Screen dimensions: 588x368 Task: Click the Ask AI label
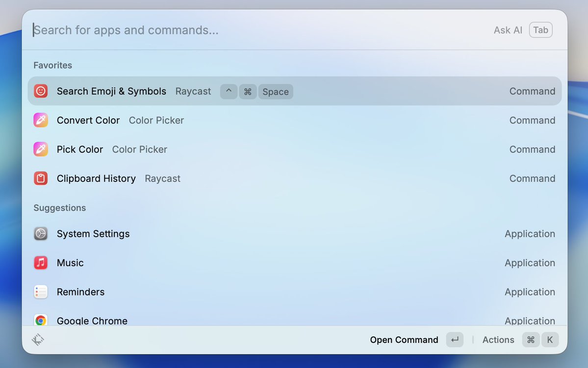tap(508, 30)
